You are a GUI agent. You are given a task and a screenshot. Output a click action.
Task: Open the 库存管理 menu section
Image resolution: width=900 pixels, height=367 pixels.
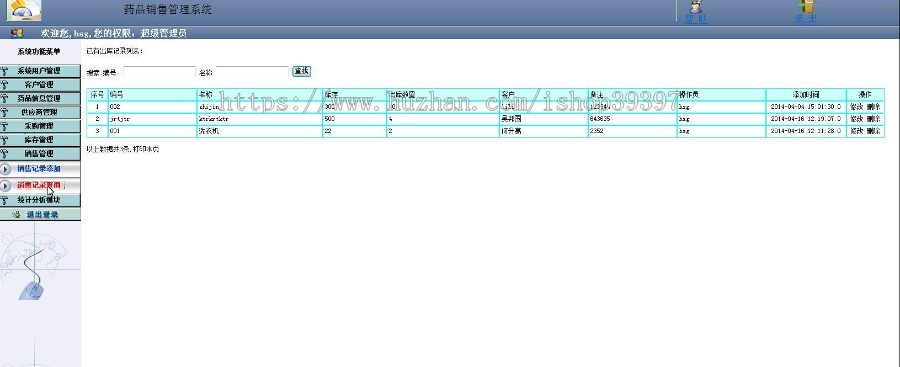(40, 140)
